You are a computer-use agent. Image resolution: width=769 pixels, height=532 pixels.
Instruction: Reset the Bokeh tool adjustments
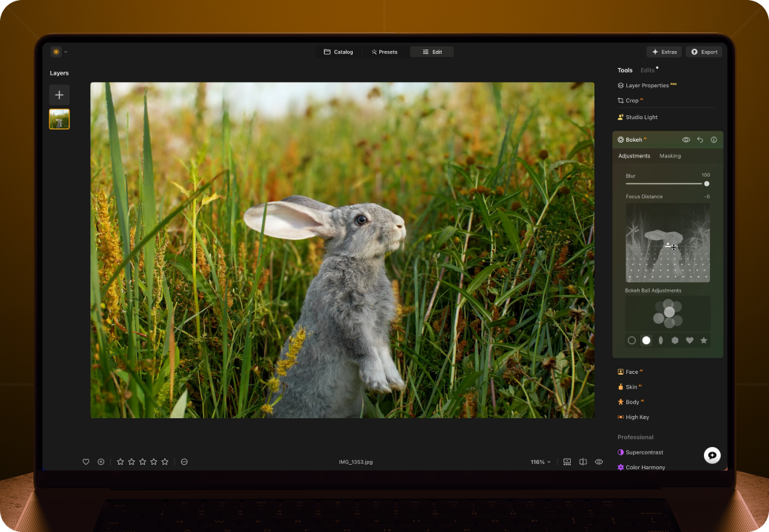700,140
